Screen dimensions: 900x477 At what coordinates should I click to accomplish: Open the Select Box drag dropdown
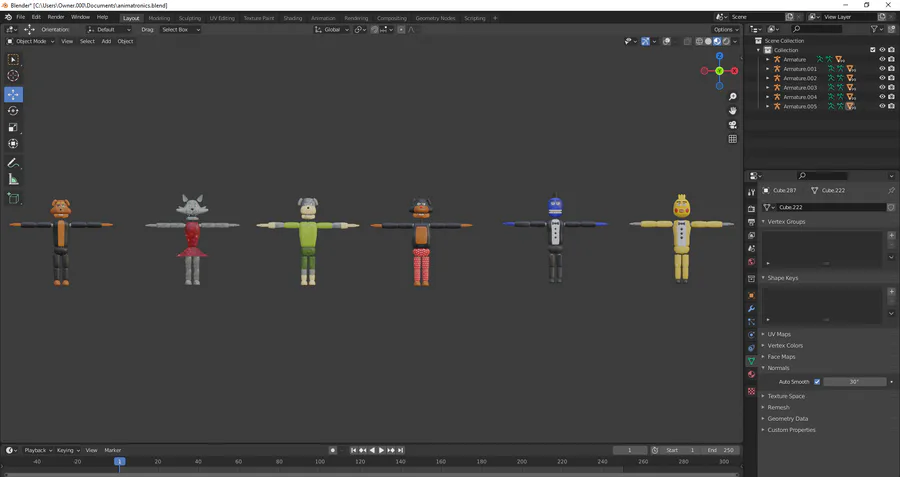click(x=180, y=29)
